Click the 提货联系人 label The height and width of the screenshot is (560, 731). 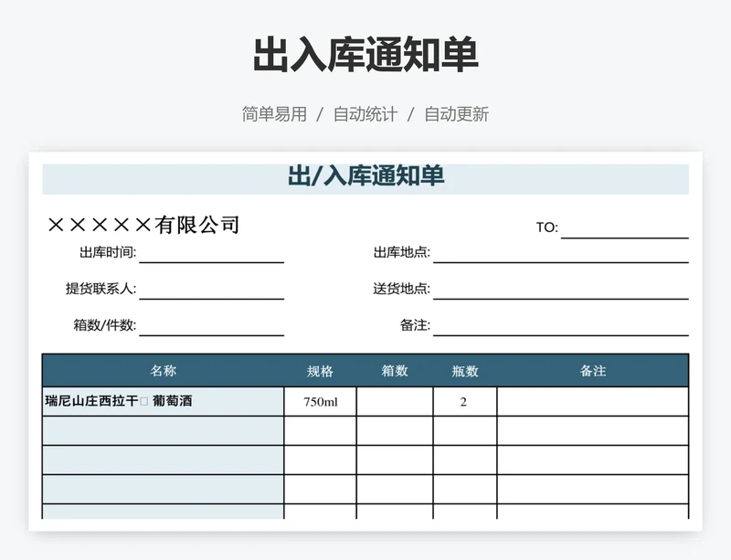101,289
